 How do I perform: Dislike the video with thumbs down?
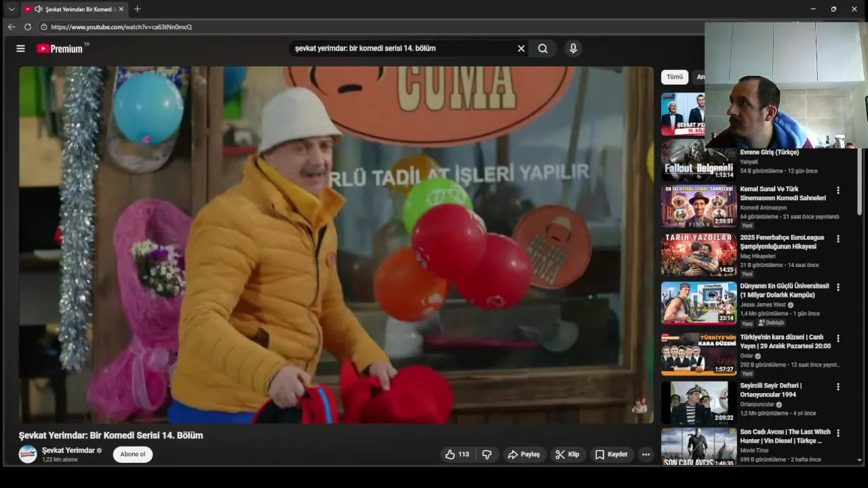[487, 454]
